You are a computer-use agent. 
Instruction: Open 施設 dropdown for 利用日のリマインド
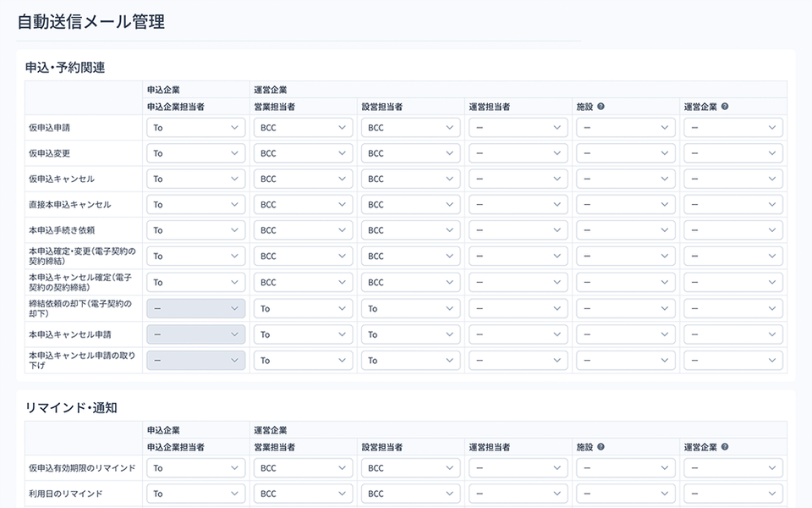coord(626,494)
